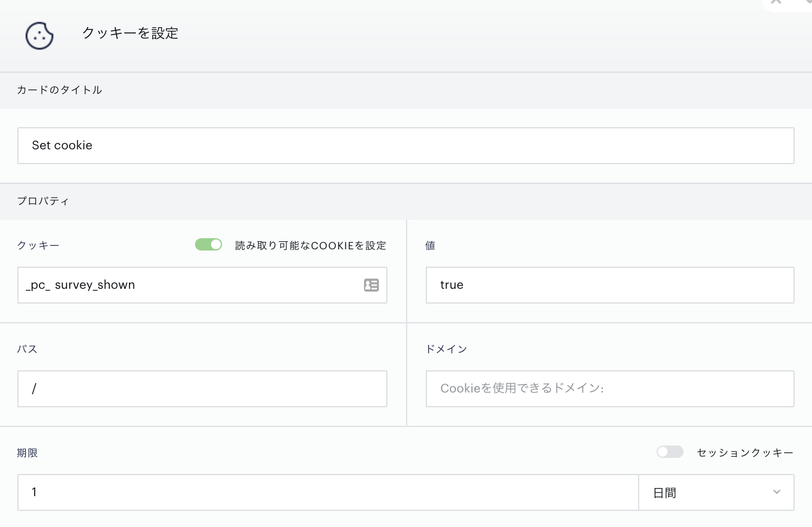The width and height of the screenshot is (812, 527).
Task: Click the 期限 field label
Action: (x=27, y=453)
